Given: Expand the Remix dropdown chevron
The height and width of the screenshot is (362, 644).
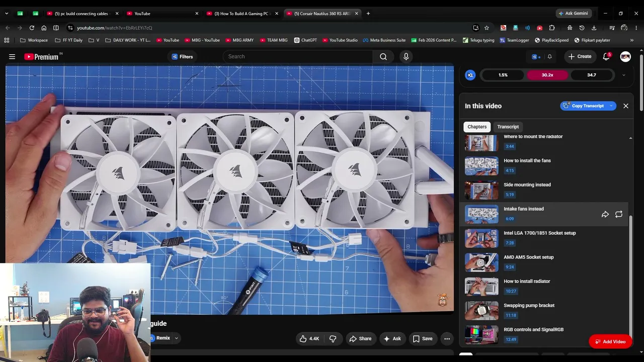Looking at the screenshot, I should tap(176, 338).
